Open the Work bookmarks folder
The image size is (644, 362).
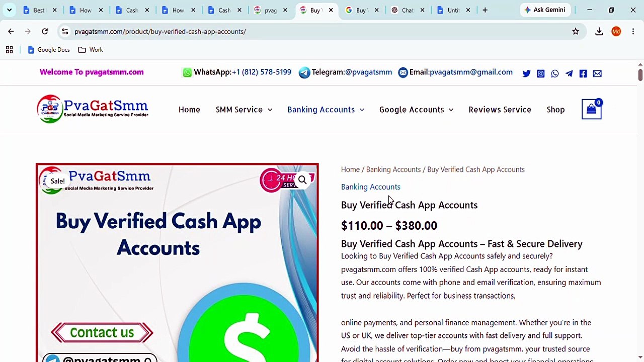(91, 50)
